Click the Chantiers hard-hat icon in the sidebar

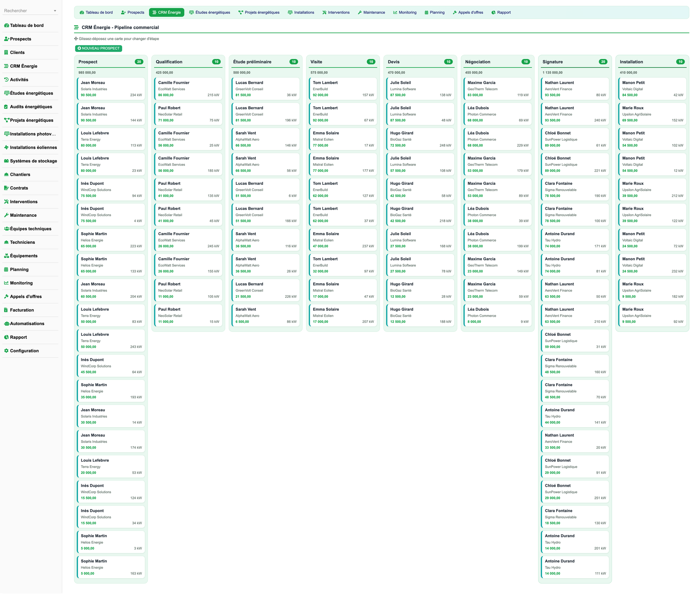pyautogui.click(x=6, y=174)
